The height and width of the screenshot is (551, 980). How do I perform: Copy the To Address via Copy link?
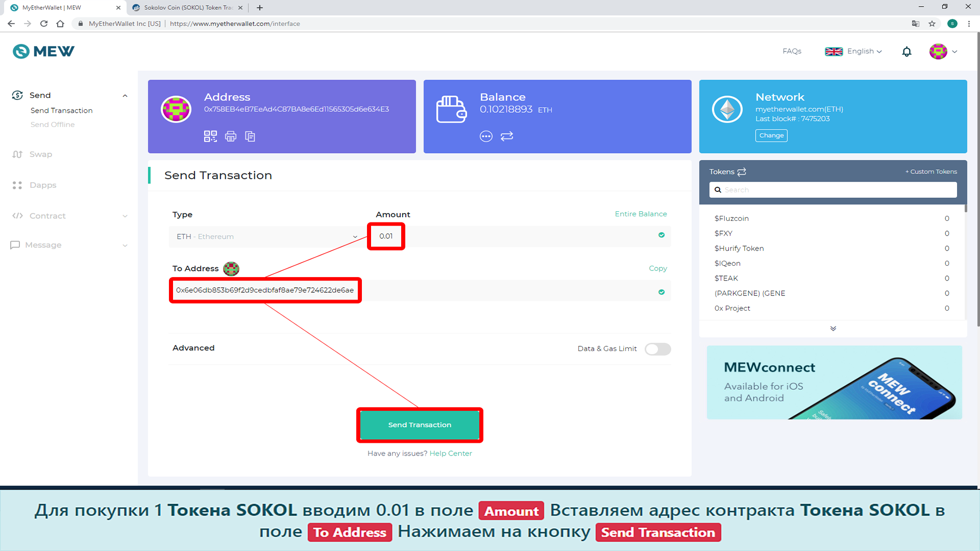pos(658,268)
